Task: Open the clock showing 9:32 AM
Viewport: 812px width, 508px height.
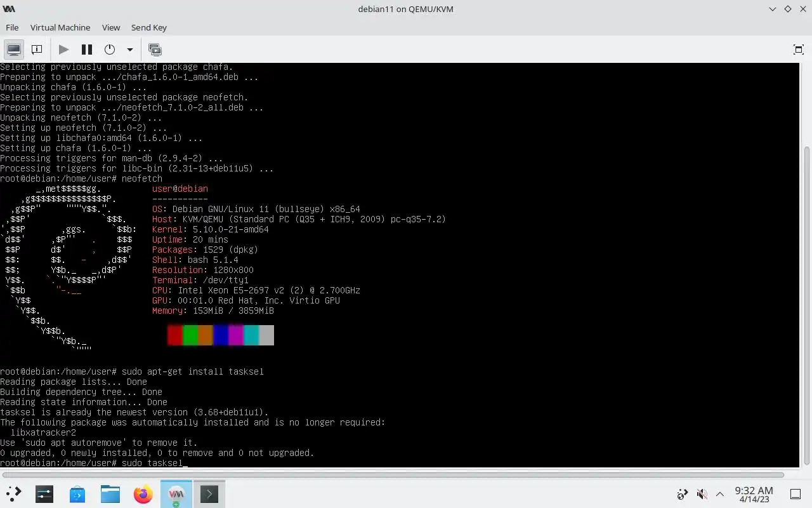Action: (x=754, y=494)
